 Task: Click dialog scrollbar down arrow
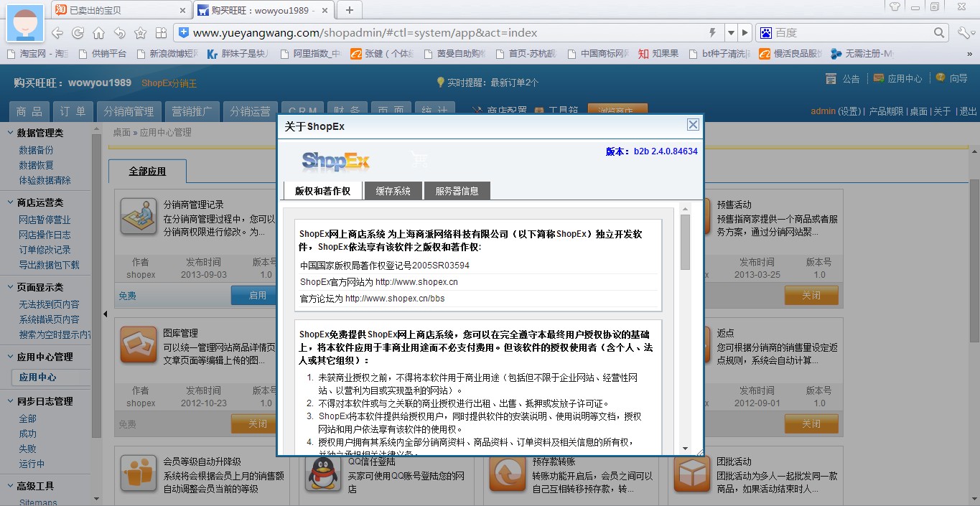[685, 447]
